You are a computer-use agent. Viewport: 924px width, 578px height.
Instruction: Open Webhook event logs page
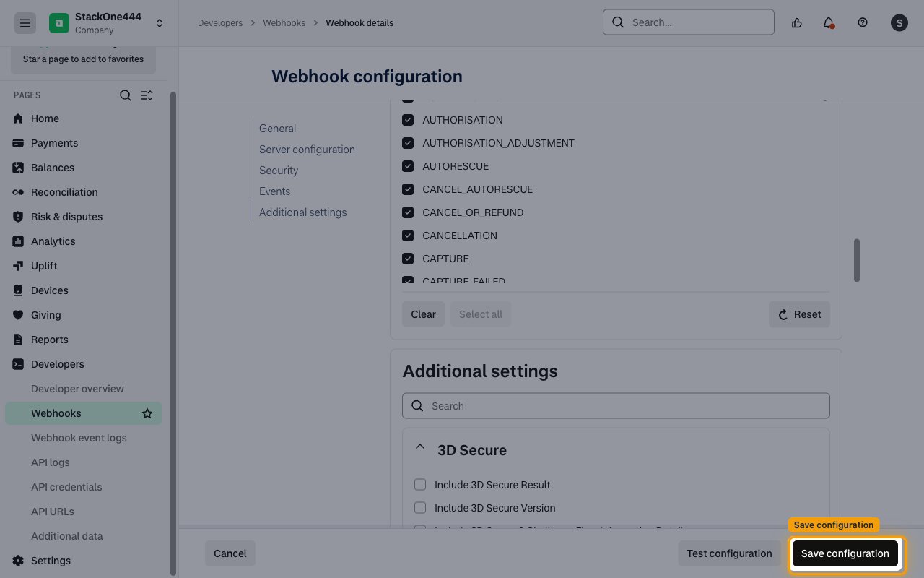pos(79,438)
